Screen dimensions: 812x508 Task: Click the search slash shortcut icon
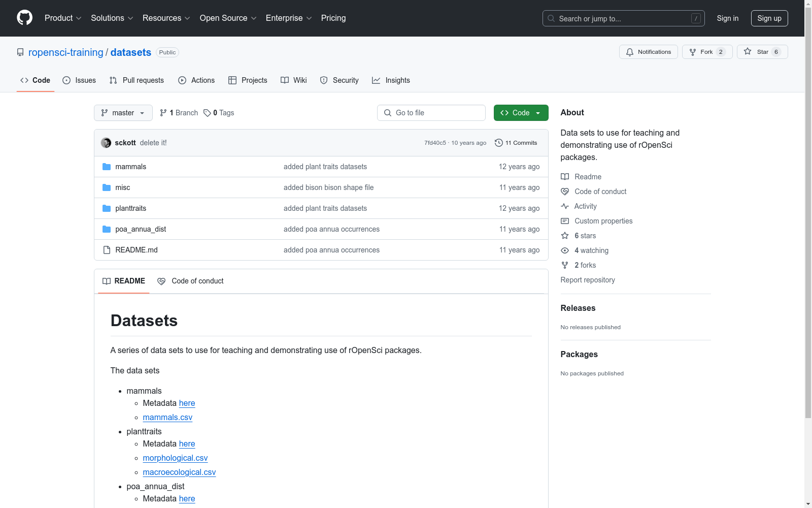pos(696,18)
